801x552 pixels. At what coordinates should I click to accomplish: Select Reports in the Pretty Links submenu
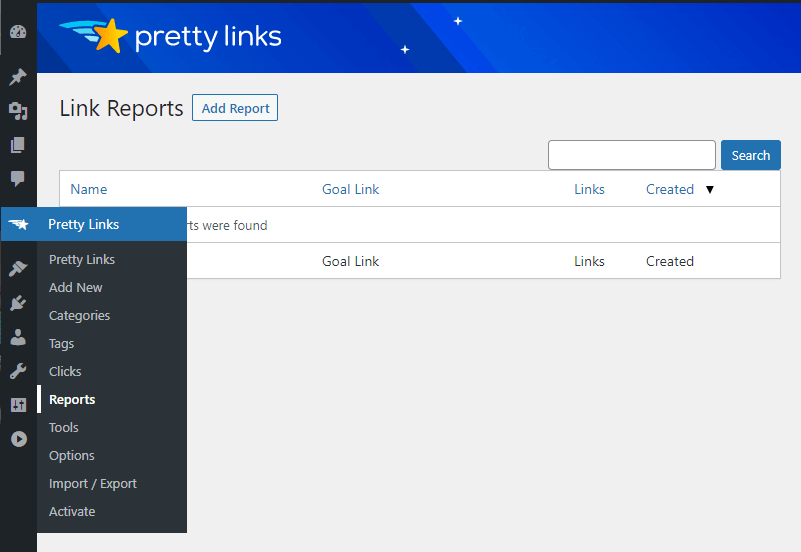tap(72, 399)
